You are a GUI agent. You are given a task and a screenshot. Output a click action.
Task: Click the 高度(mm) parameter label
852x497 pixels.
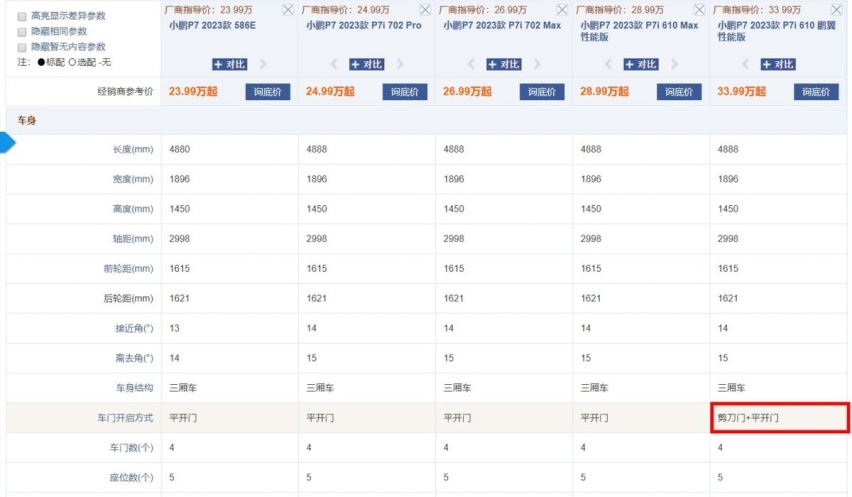[133, 209]
